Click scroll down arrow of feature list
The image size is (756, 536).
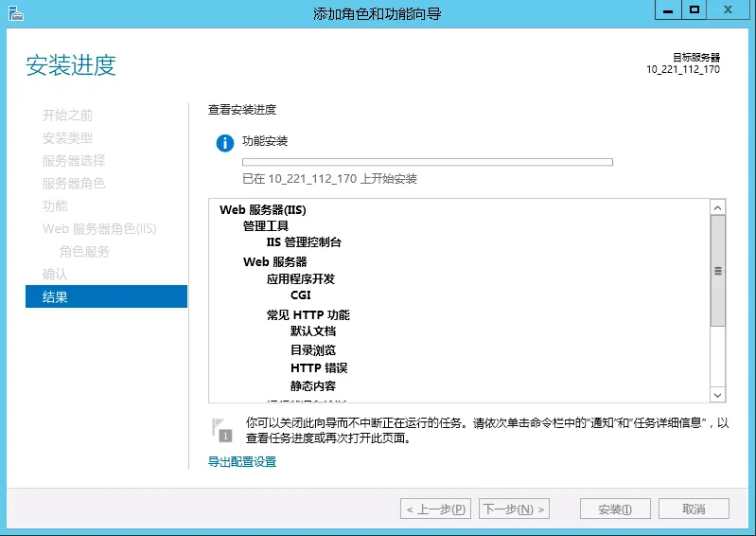click(x=717, y=395)
